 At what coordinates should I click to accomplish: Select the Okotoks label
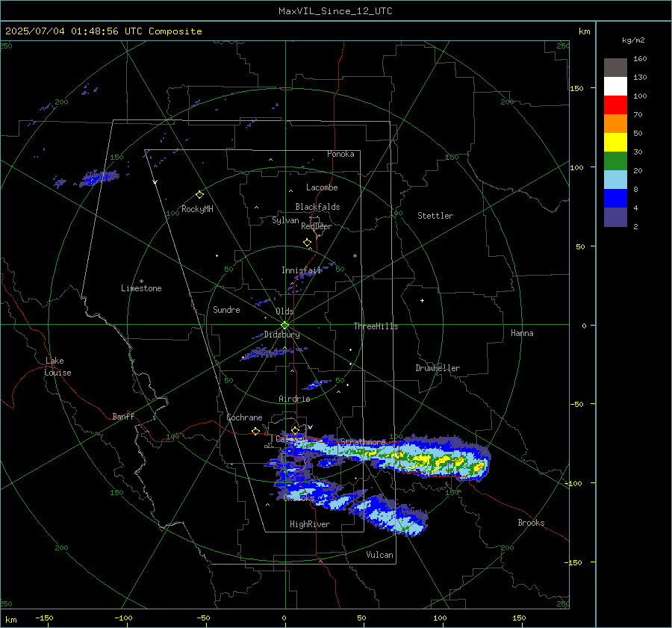pos(299,498)
